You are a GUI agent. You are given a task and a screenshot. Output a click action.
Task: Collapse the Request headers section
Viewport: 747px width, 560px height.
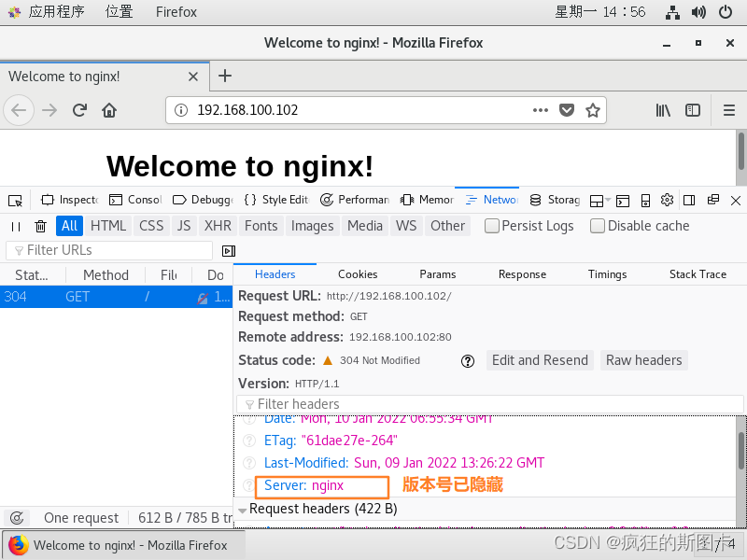point(243,511)
